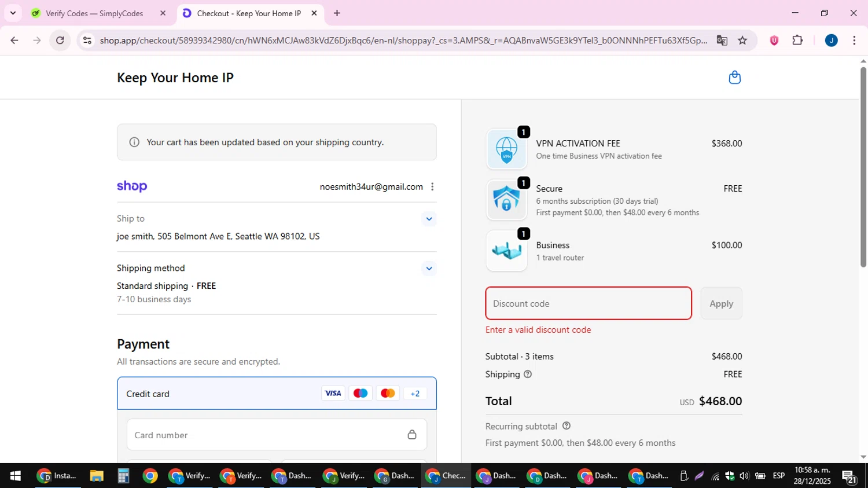Open File Explorer from the taskbar
The width and height of the screenshot is (868, 488).
(x=96, y=476)
